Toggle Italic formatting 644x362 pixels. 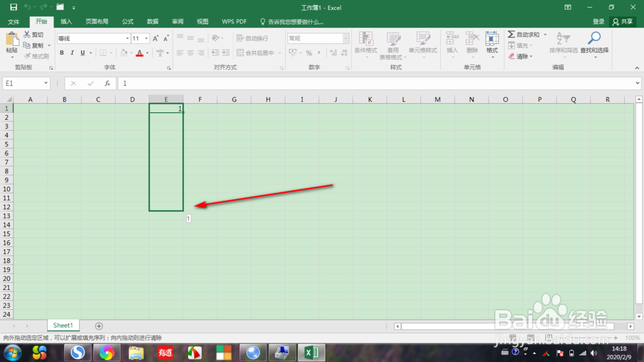pos(72,53)
